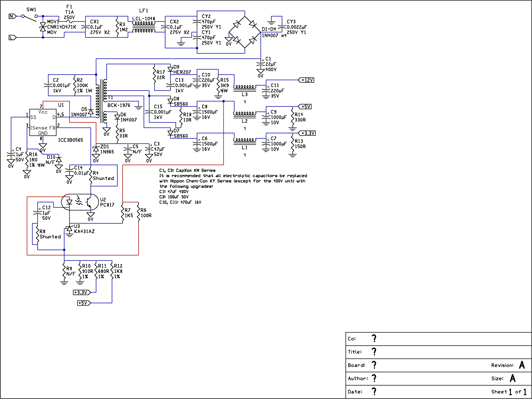Image resolution: width=532 pixels, height=399 pixels.
Task: Select the D6 1N4007 diode symbol
Action: (117, 117)
